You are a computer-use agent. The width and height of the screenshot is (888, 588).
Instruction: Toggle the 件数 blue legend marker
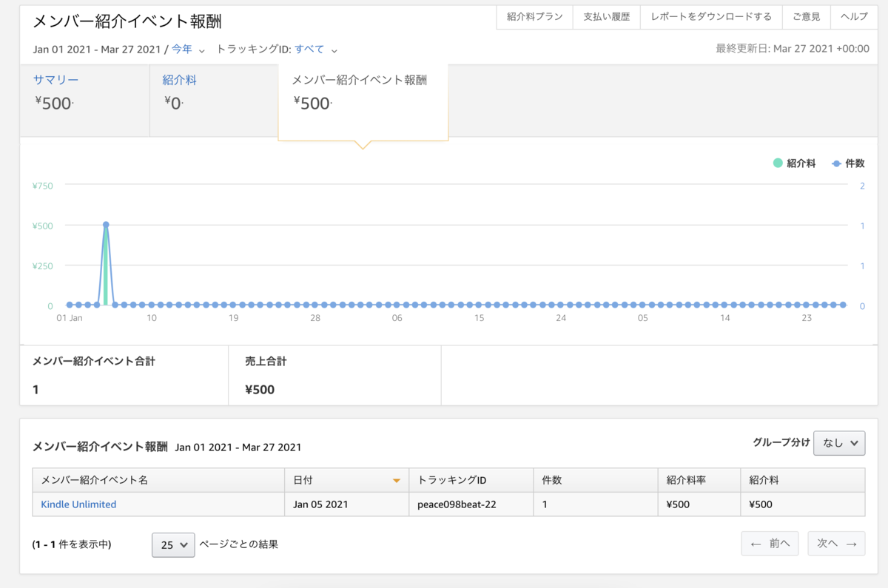[836, 163]
